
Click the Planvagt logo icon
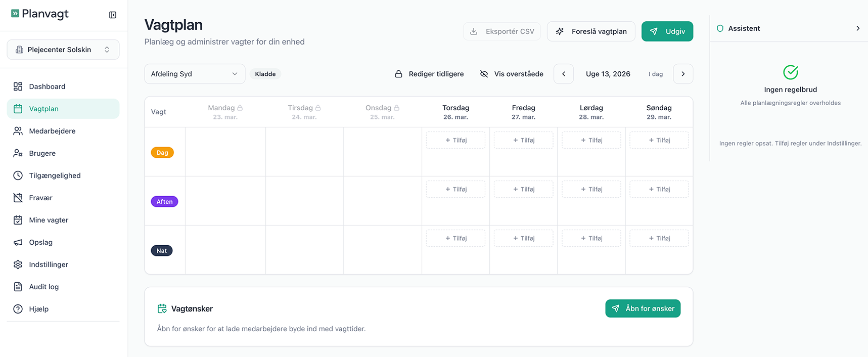(15, 14)
